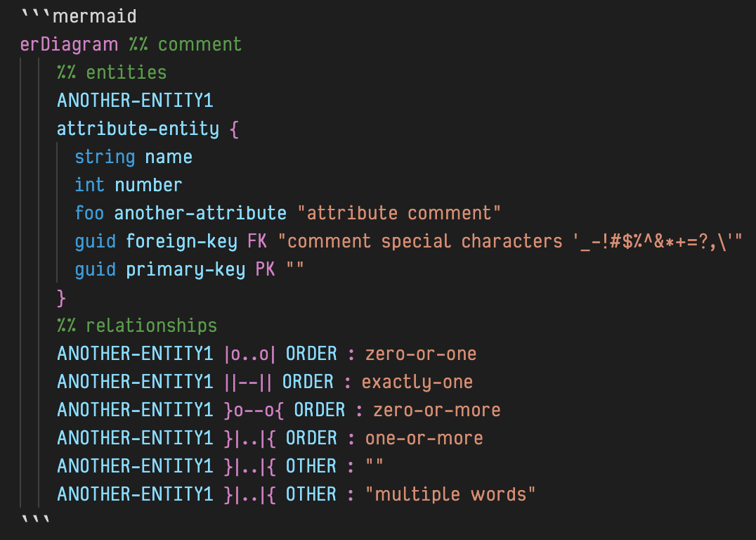Click ORDER on the one-or-more line
The image size is (756, 540).
311,438
